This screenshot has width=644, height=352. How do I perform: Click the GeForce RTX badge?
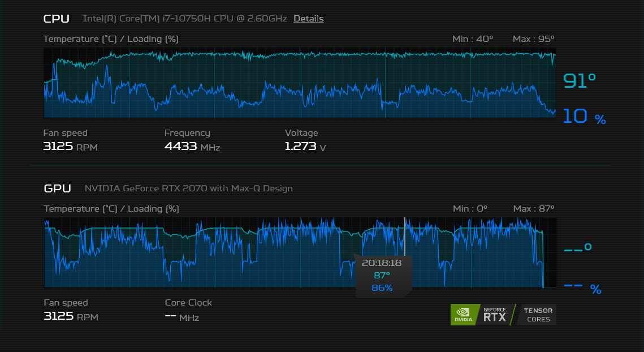pyautogui.click(x=495, y=315)
